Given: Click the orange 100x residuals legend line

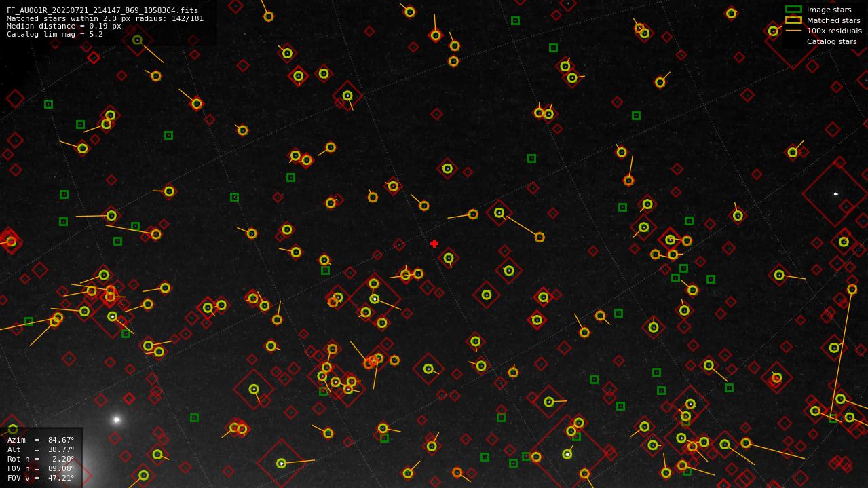Looking at the screenshot, I should [x=793, y=31].
